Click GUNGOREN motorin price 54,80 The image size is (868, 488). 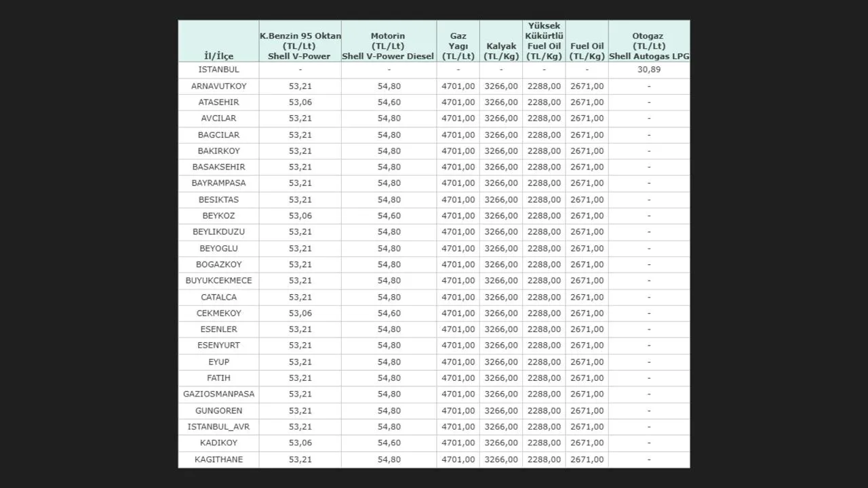tap(389, 410)
